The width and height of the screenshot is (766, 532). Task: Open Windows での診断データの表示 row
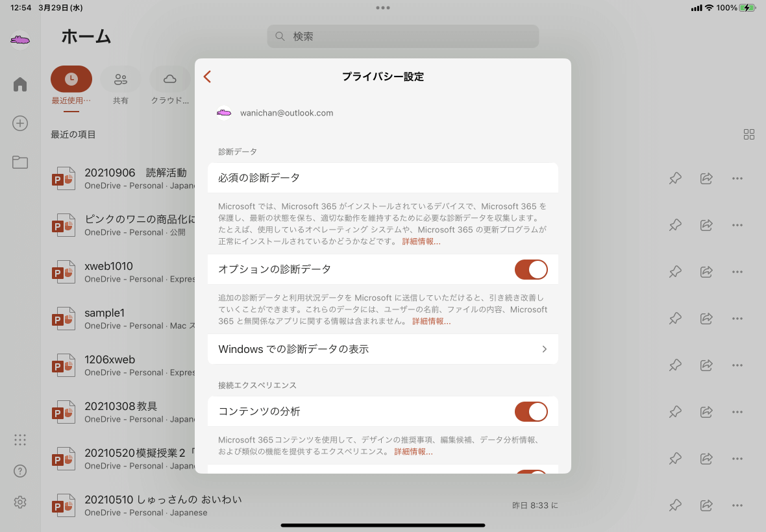[x=382, y=349]
